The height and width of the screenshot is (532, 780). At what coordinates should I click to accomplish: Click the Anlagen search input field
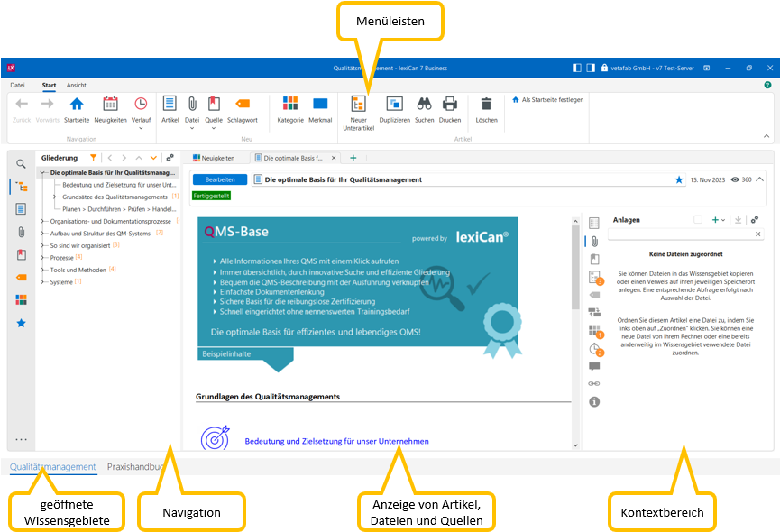678,234
